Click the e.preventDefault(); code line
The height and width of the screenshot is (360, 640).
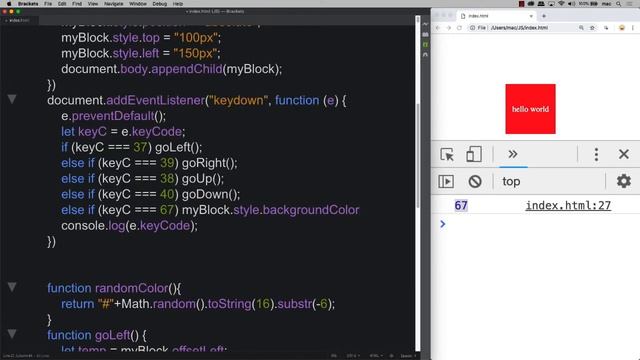(x=113, y=116)
